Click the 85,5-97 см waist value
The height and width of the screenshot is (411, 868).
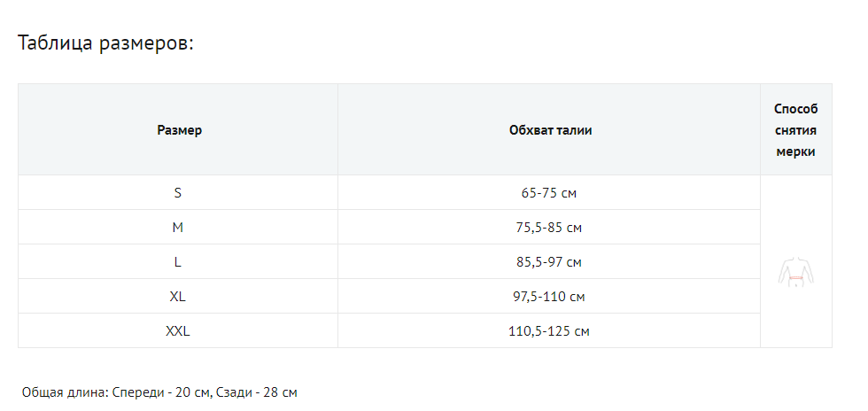click(x=550, y=262)
